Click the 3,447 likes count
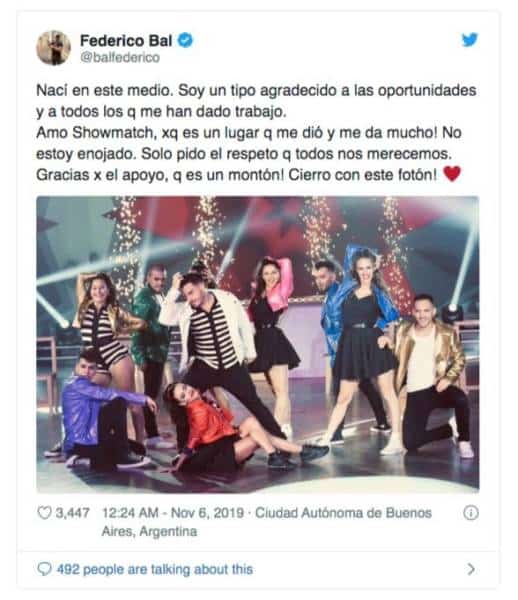518x600 pixels. pos(73,513)
